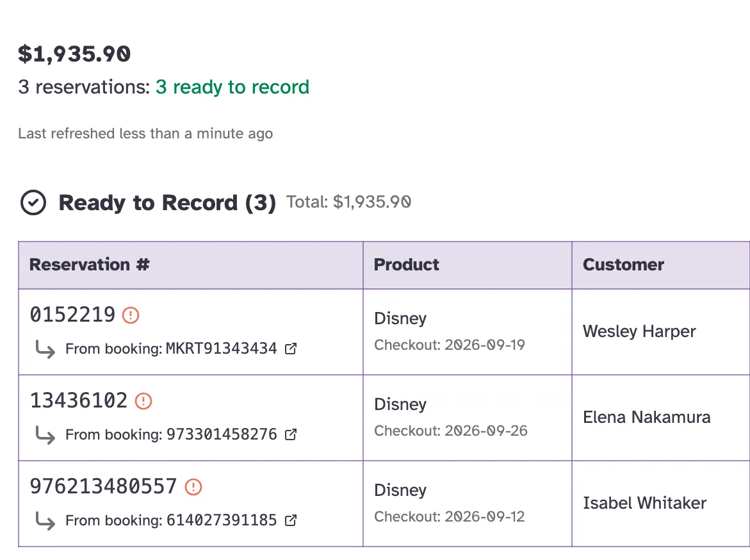The image size is (750, 560).
Task: Click 'Checkout: 2026-09-19' date text
Action: [x=450, y=345]
